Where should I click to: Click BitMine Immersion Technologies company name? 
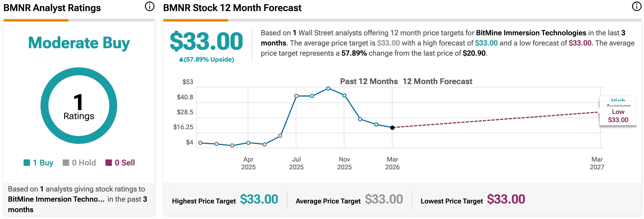tap(531, 33)
